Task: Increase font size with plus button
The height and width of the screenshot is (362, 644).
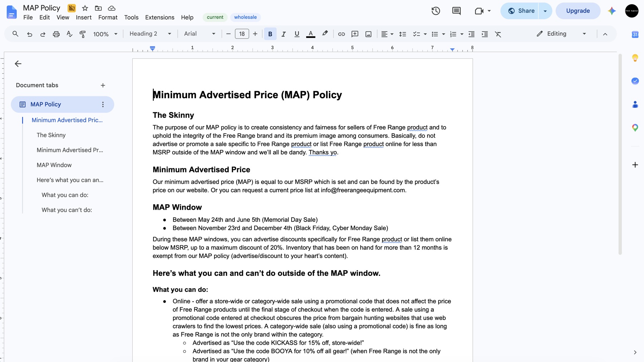Action: [x=255, y=34]
